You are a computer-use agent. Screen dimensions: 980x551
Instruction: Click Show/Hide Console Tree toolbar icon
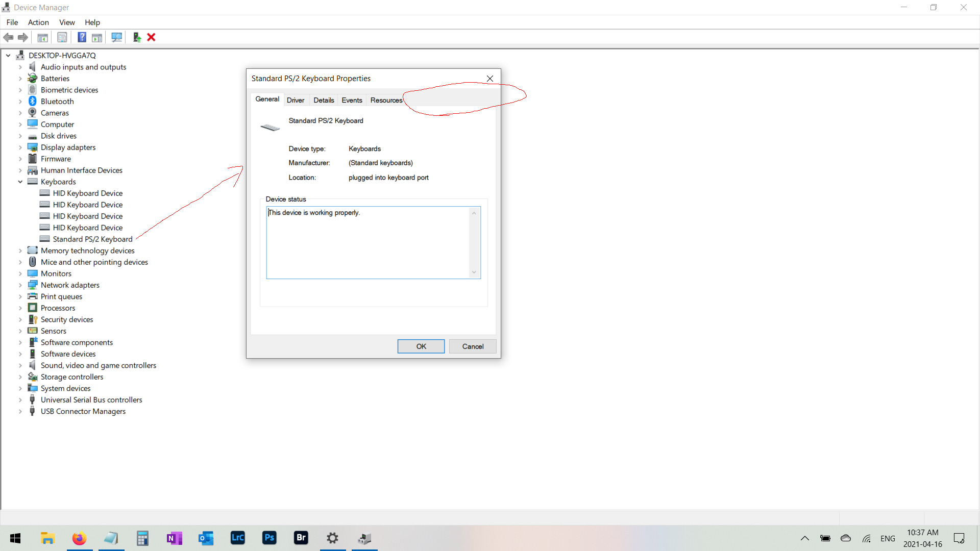pyautogui.click(x=43, y=37)
